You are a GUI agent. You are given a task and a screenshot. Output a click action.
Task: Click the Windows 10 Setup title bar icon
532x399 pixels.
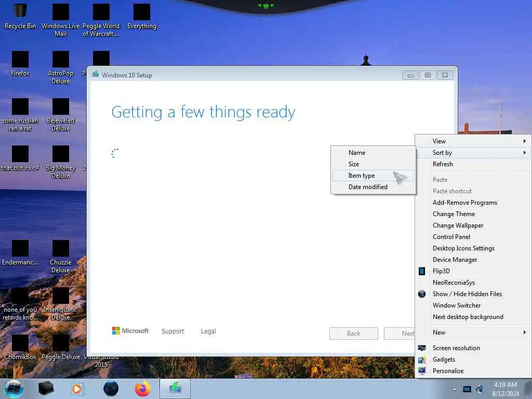click(96, 74)
